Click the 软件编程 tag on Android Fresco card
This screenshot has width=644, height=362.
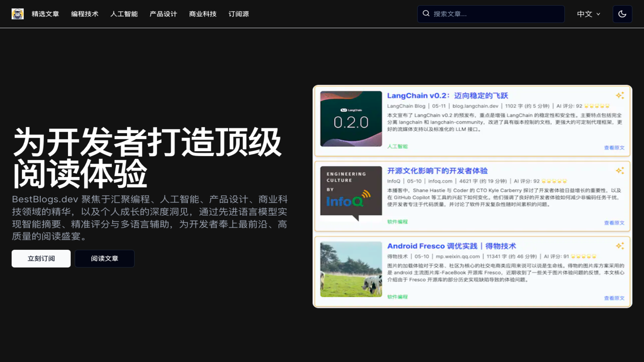pyautogui.click(x=397, y=297)
